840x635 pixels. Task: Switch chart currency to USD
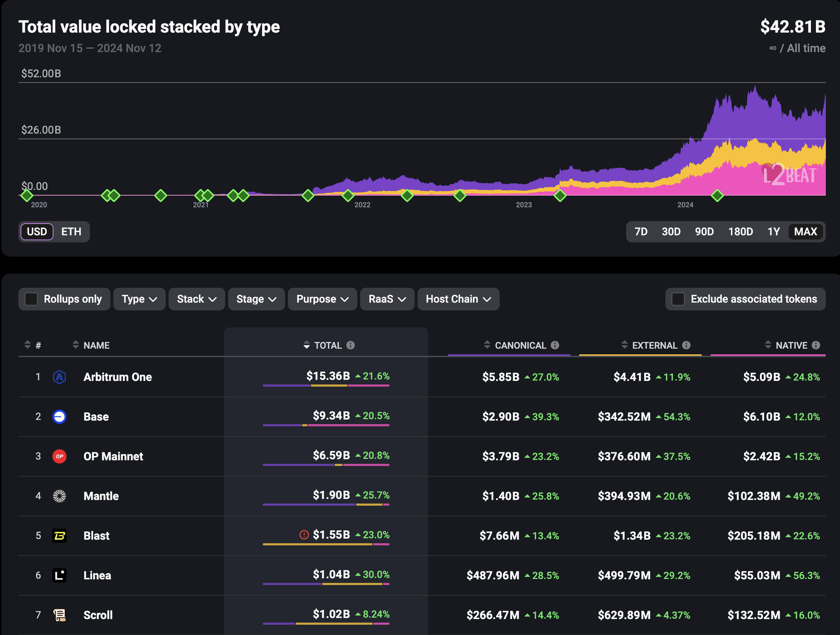[37, 231]
